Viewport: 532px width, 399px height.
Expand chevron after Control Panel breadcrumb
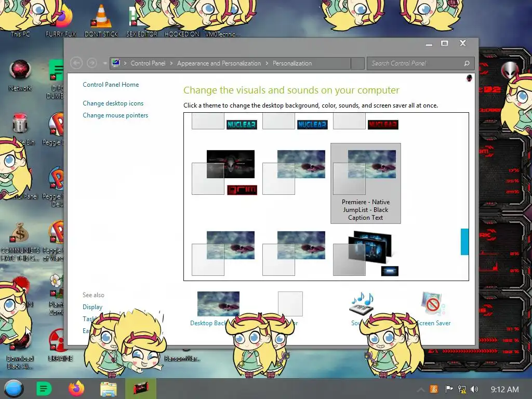click(x=171, y=63)
